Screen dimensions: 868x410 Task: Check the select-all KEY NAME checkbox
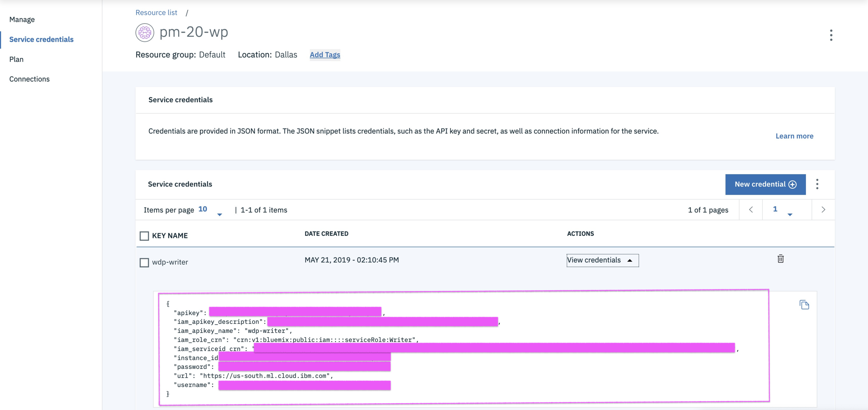coord(144,236)
